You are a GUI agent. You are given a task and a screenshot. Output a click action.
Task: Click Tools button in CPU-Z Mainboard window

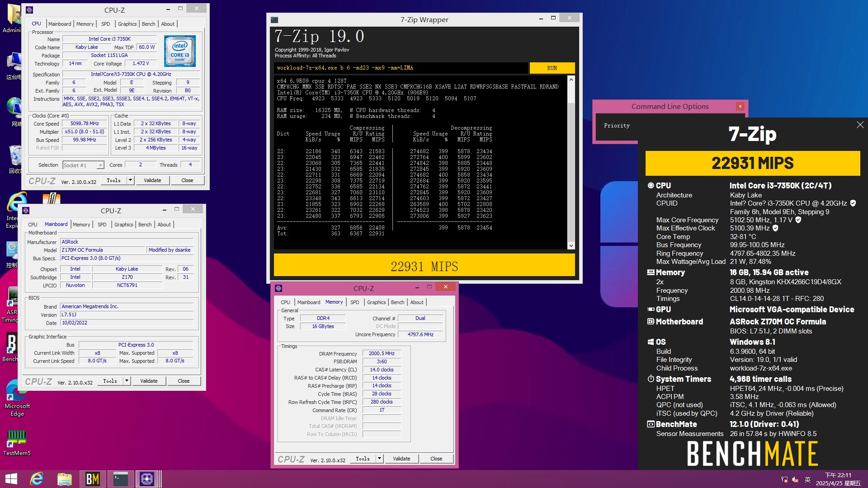click(110, 381)
